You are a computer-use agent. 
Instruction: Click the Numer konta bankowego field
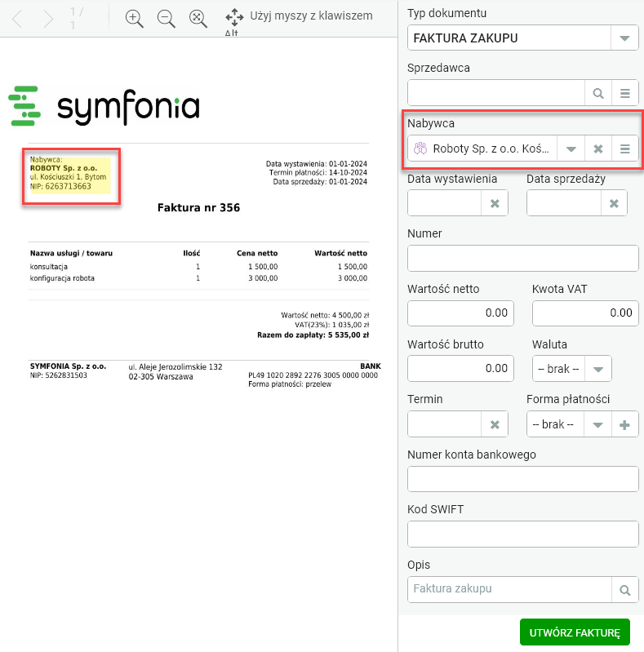[x=523, y=479]
